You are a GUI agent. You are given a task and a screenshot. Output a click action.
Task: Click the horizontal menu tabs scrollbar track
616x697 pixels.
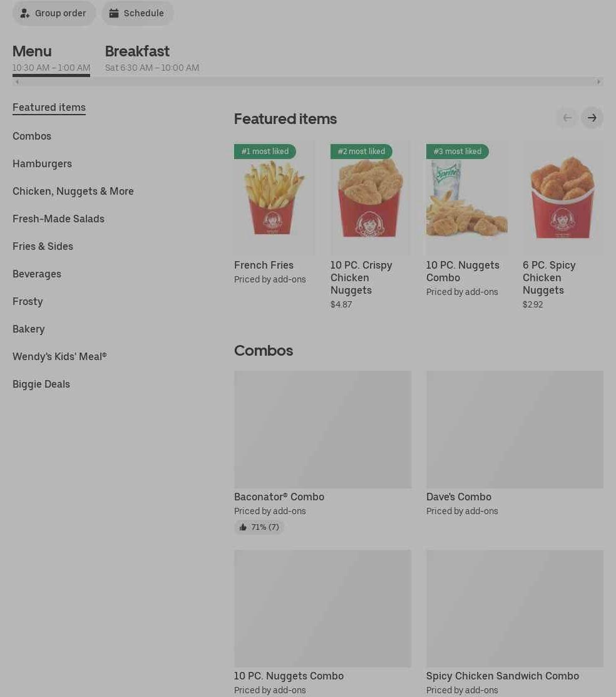pos(307,82)
